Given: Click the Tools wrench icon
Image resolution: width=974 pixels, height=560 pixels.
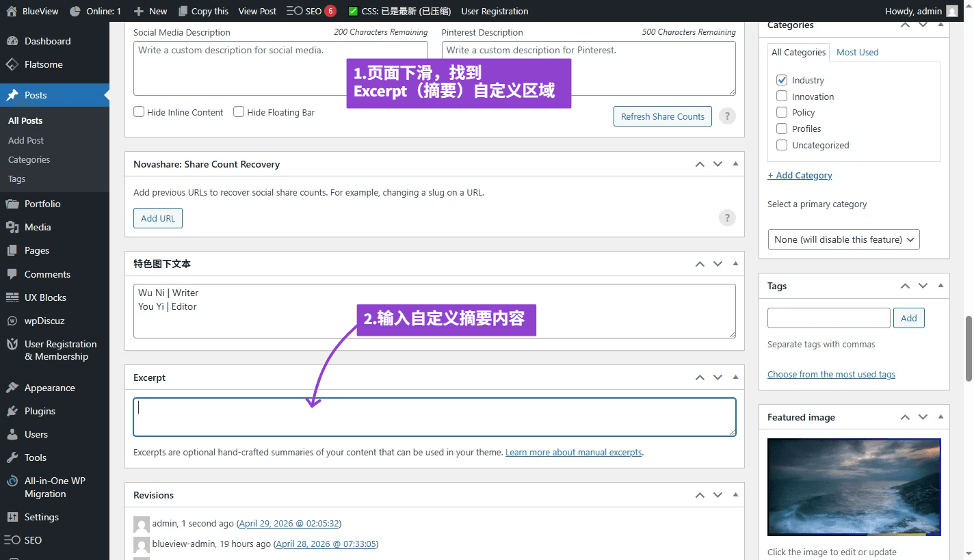Looking at the screenshot, I should (x=12, y=457).
